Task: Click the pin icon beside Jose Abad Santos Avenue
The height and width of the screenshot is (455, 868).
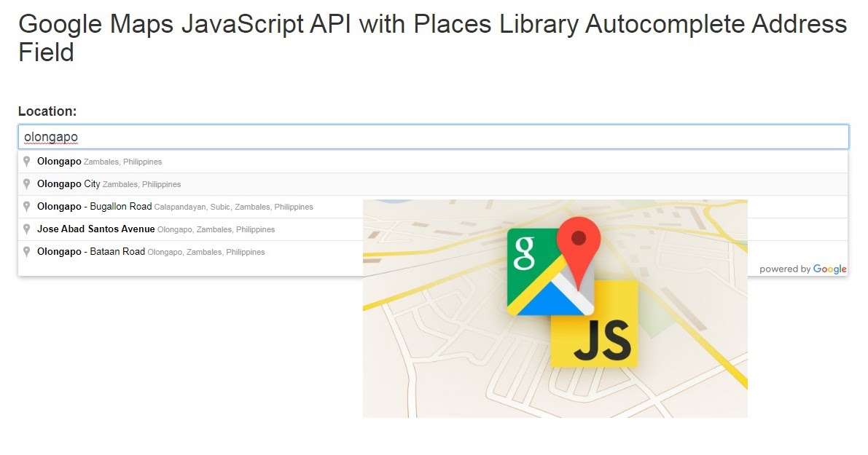Action: [26, 229]
